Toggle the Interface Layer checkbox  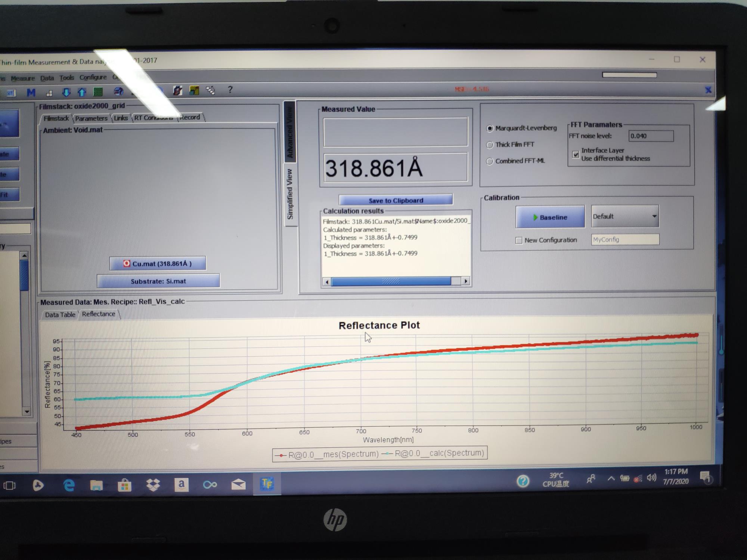576,154
